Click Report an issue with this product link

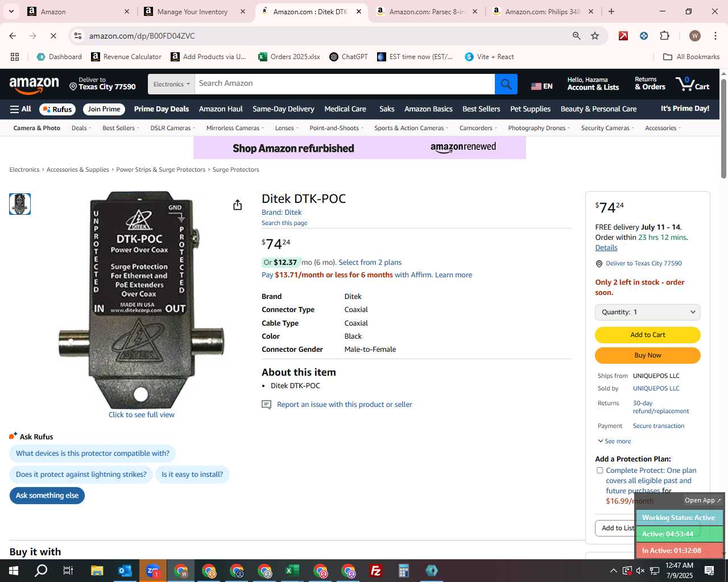tap(344, 405)
